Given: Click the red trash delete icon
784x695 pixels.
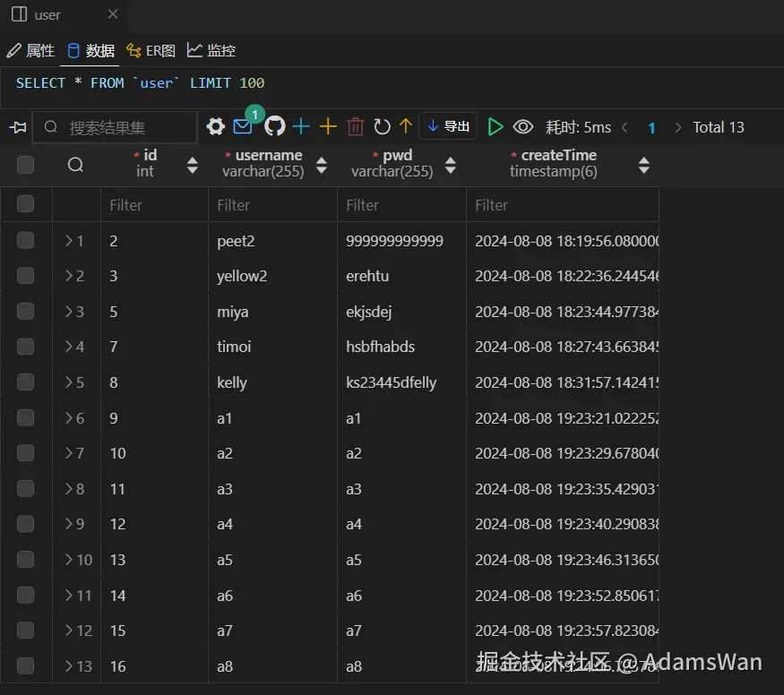Looking at the screenshot, I should [x=356, y=126].
